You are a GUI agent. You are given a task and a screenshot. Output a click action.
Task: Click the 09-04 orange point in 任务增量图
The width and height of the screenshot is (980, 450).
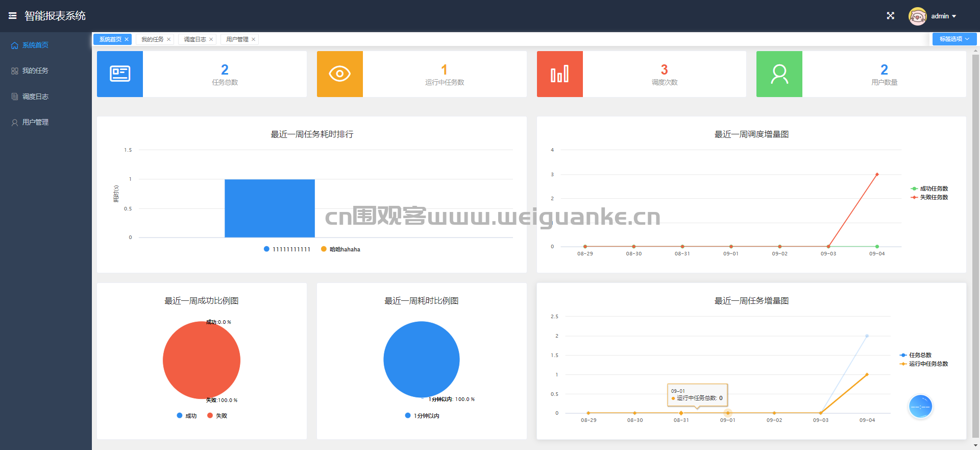pyautogui.click(x=867, y=374)
